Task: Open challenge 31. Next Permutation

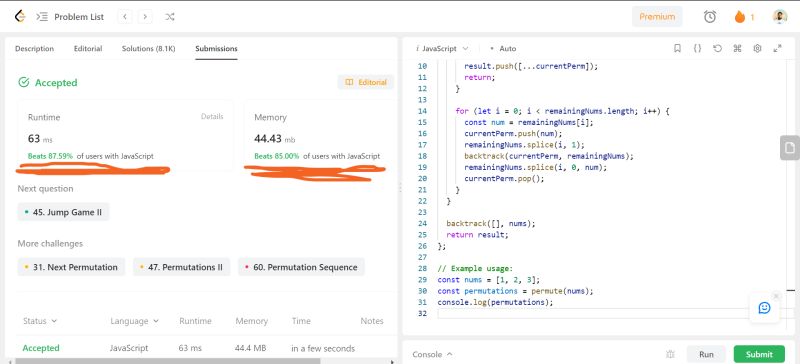Action: (x=71, y=267)
